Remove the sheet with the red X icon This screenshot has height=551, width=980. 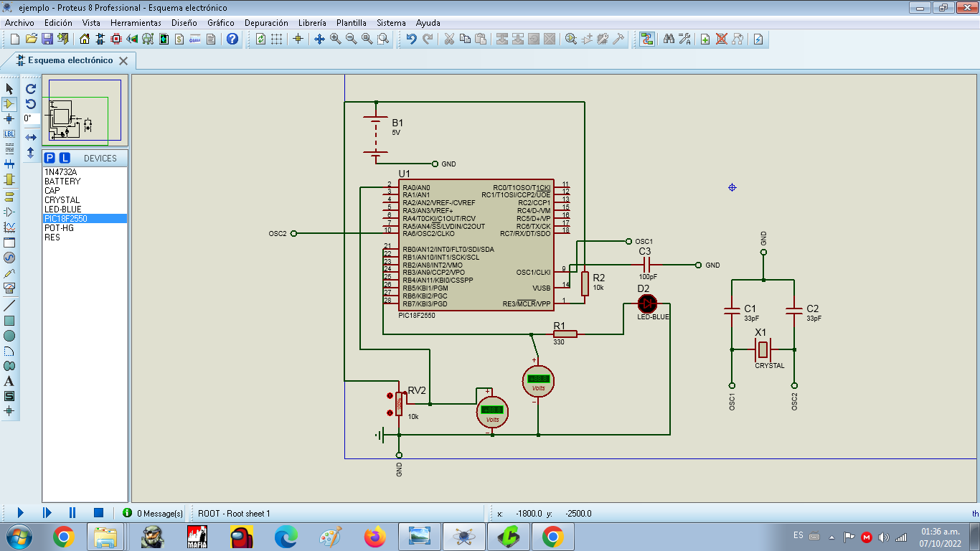pyautogui.click(x=722, y=39)
